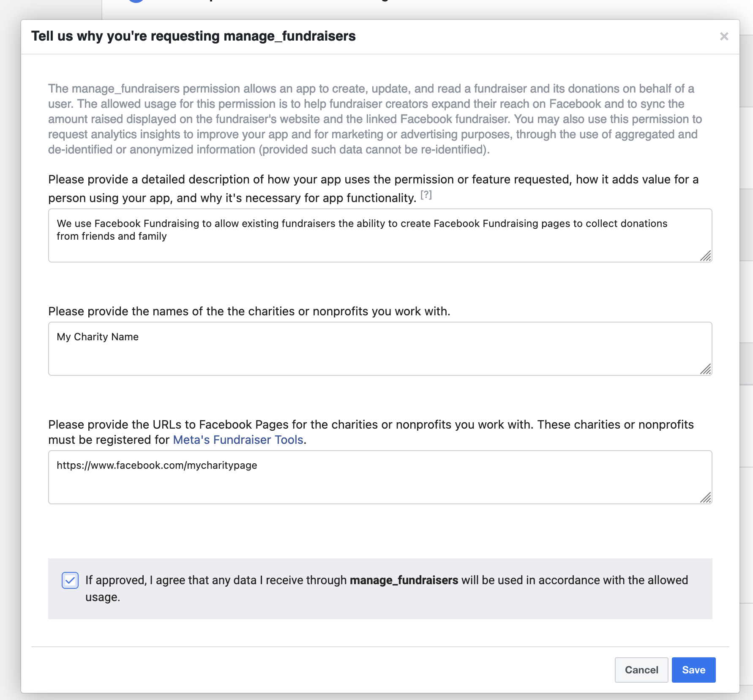Click the Facebook Pages URLs question label
Viewport: 753px width, 700px height.
(x=371, y=432)
